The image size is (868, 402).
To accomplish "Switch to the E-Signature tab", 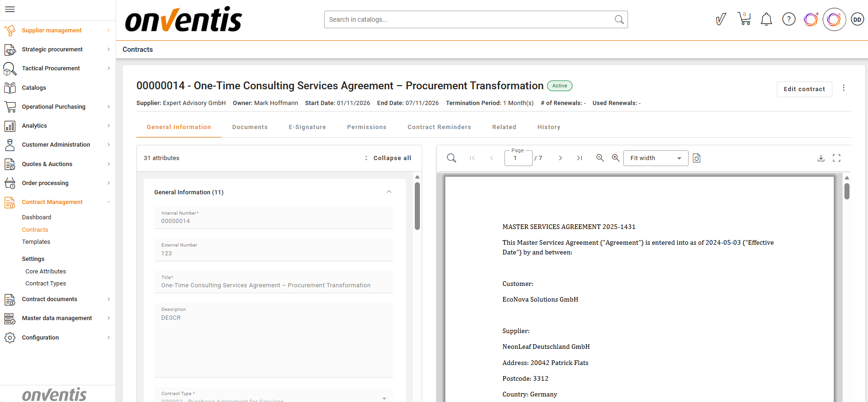I will click(308, 127).
